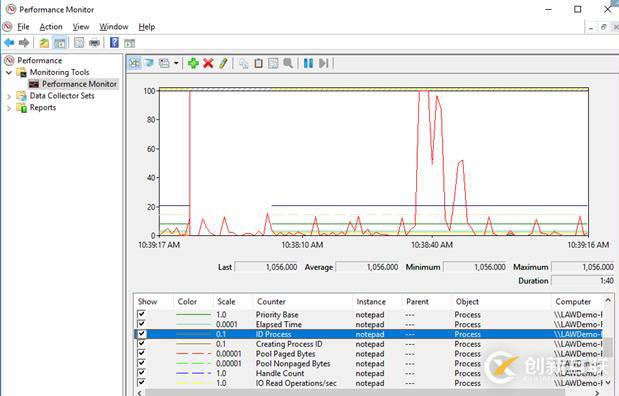
Task: Open the Window menu
Action: [114, 27]
